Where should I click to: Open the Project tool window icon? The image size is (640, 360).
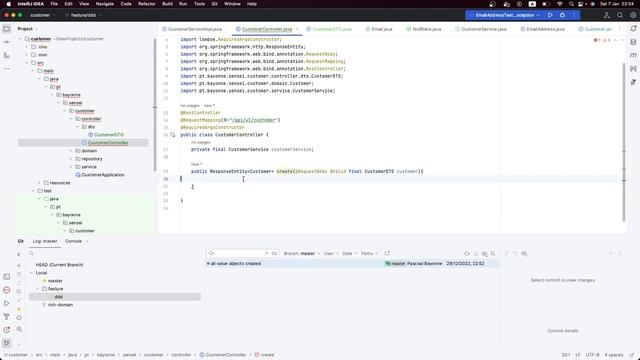pyautogui.click(x=7, y=29)
